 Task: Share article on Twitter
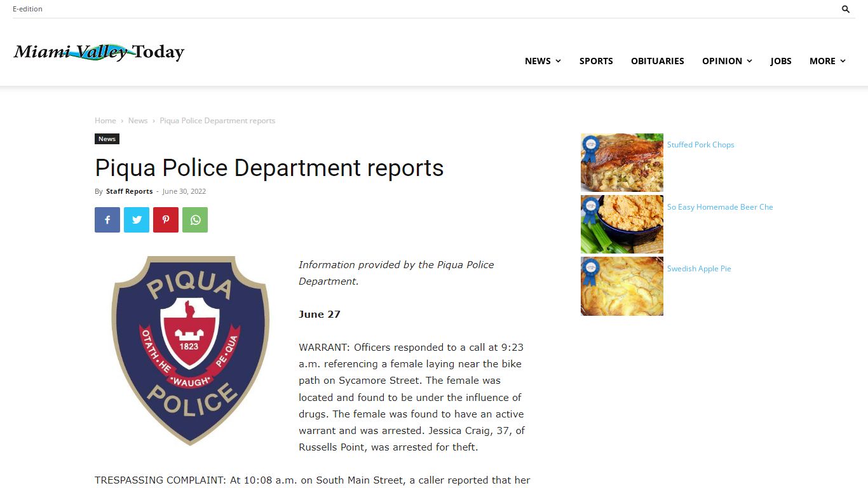pyautogui.click(x=137, y=220)
